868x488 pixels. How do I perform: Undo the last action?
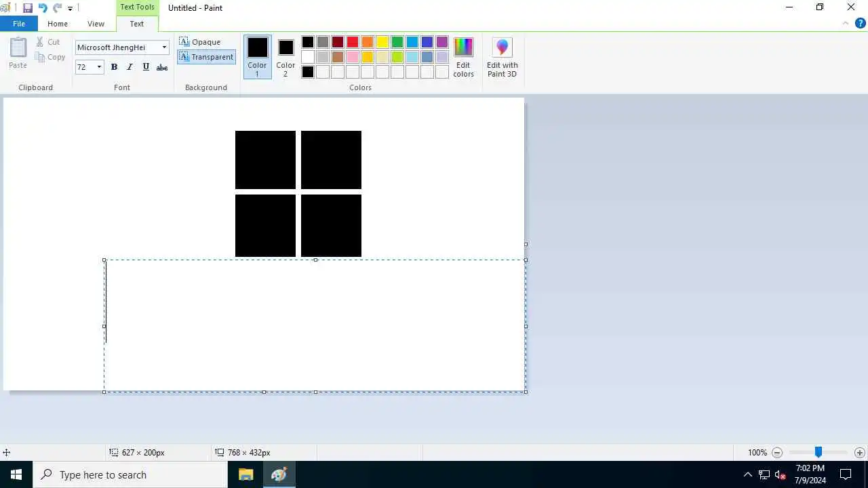coord(43,8)
